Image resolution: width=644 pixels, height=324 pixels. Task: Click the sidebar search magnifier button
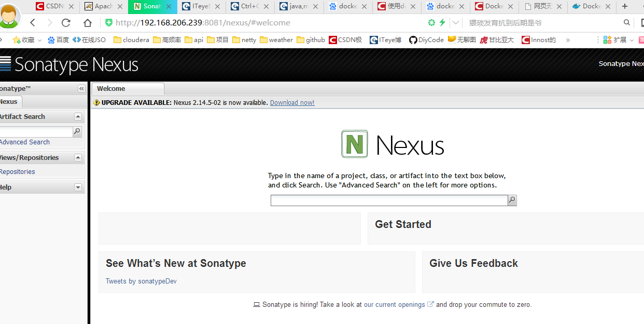tap(77, 132)
